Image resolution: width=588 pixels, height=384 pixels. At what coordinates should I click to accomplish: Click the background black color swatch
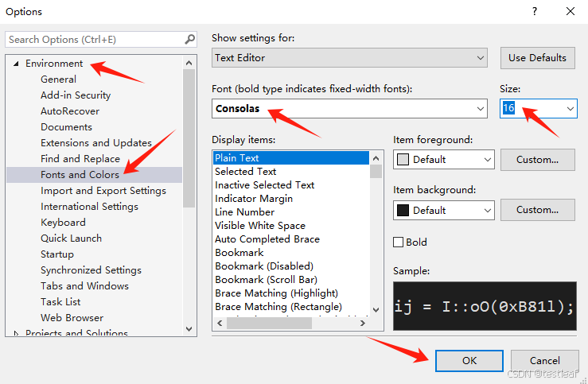click(403, 210)
